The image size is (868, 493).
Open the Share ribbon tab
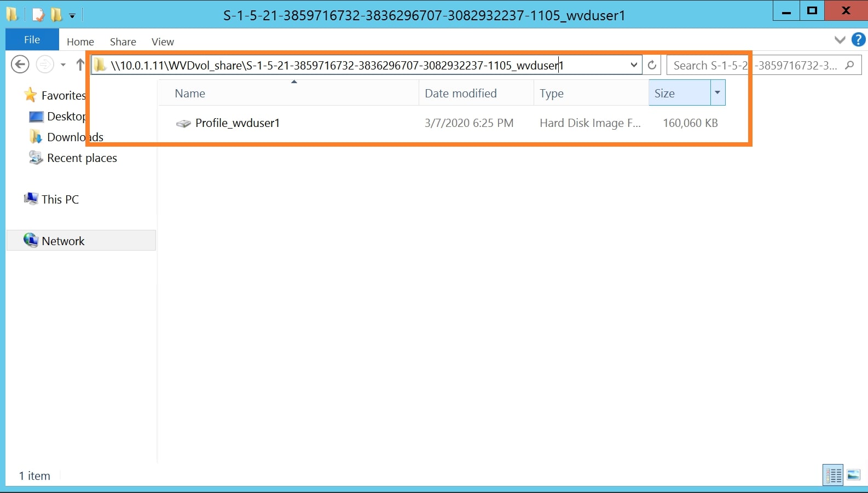(123, 42)
